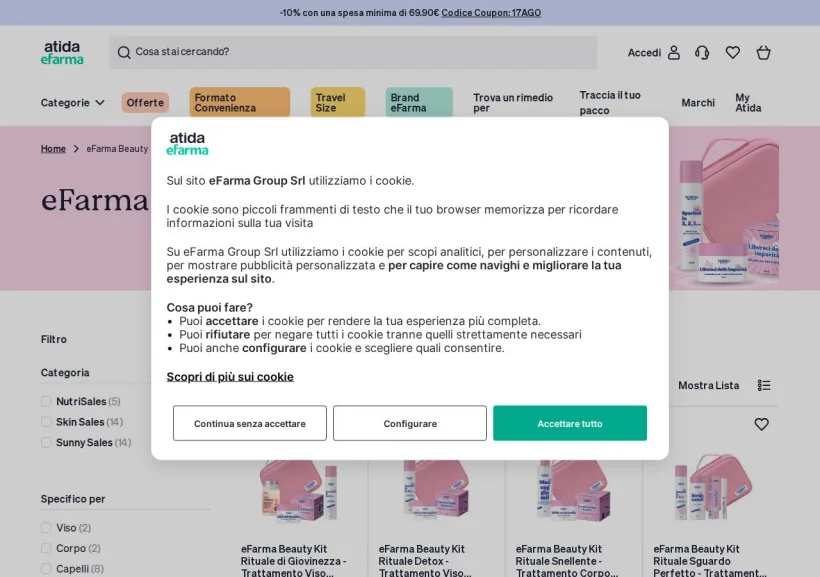This screenshot has height=577, width=820.
Task: Open the Travel Size menu item
Action: (x=338, y=103)
